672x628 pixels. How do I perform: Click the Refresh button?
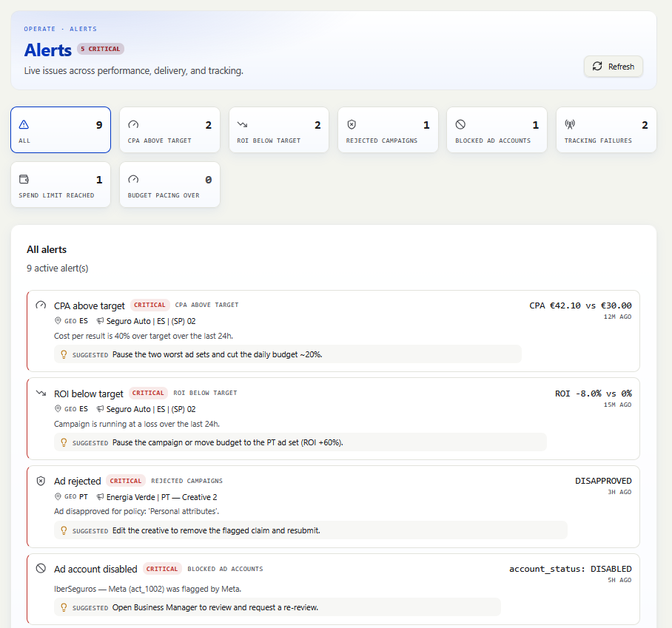click(x=614, y=67)
